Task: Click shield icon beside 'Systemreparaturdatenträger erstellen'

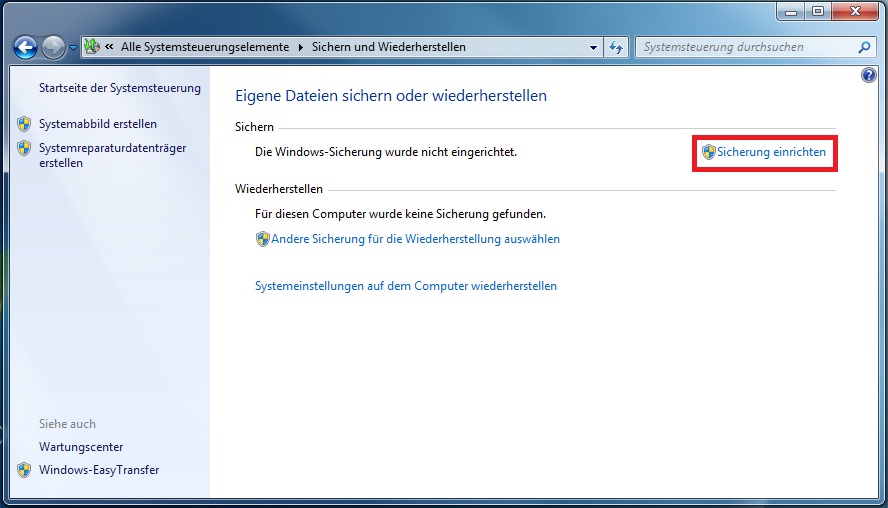Action: pos(24,148)
